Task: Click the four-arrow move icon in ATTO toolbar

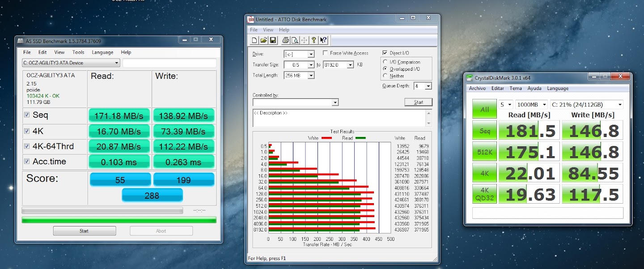Action: click(304, 40)
